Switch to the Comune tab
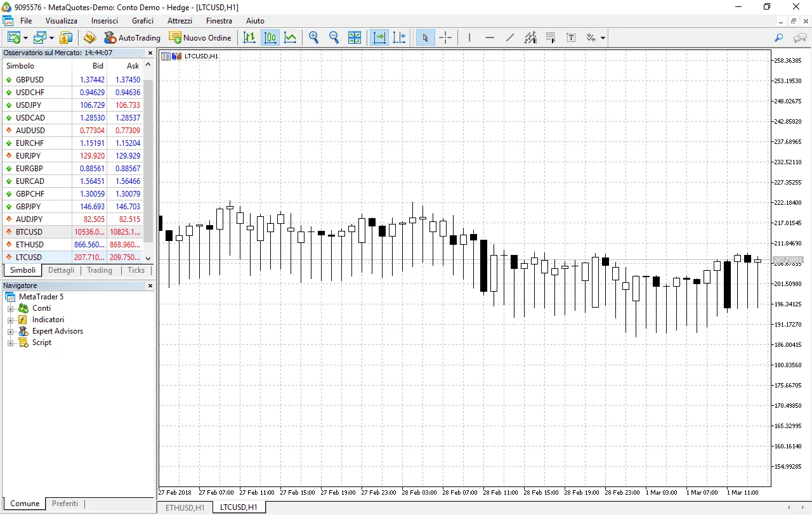The width and height of the screenshot is (812, 515). pos(25,504)
